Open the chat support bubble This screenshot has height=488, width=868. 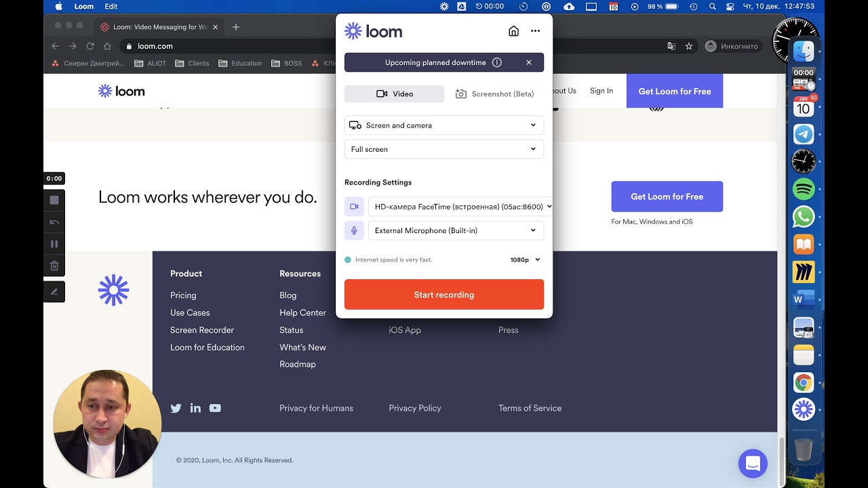[x=753, y=464]
